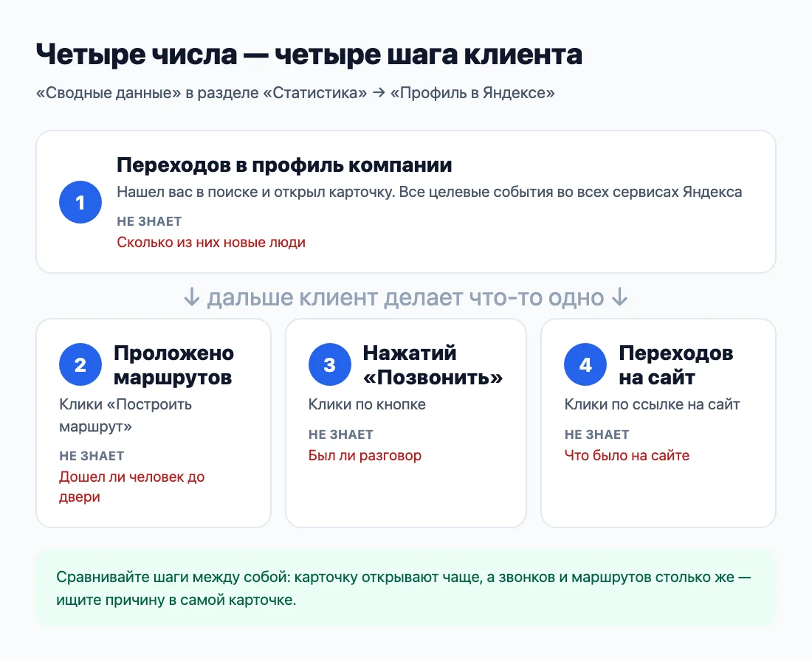The image size is (812, 661).
Task: Click text "Клики по кнопке"
Action: click(367, 404)
